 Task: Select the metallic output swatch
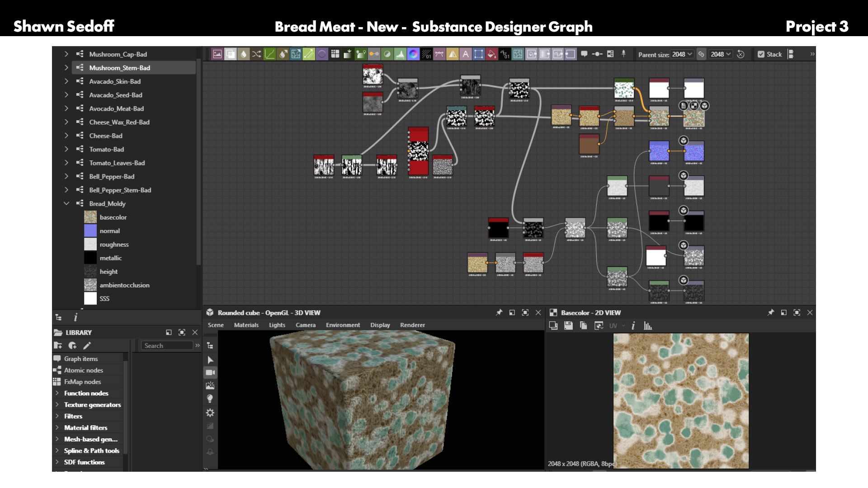point(90,258)
